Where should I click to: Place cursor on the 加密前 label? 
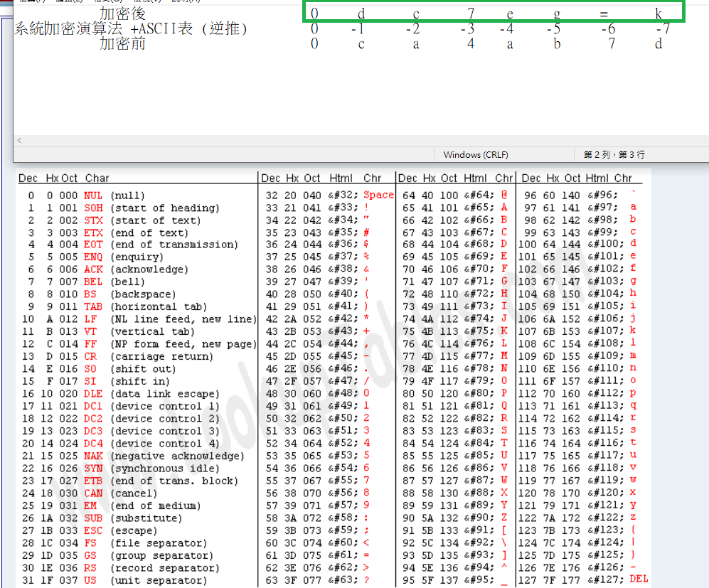tap(122, 44)
